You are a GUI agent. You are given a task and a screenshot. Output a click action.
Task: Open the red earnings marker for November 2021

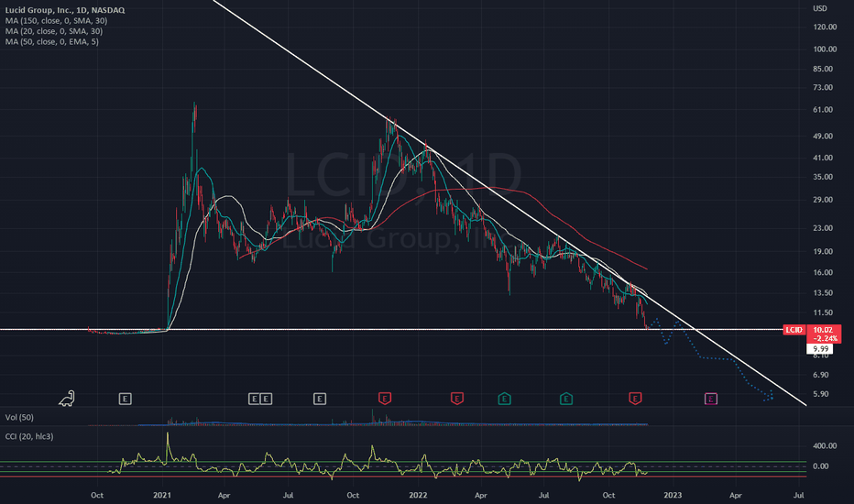coord(385,399)
